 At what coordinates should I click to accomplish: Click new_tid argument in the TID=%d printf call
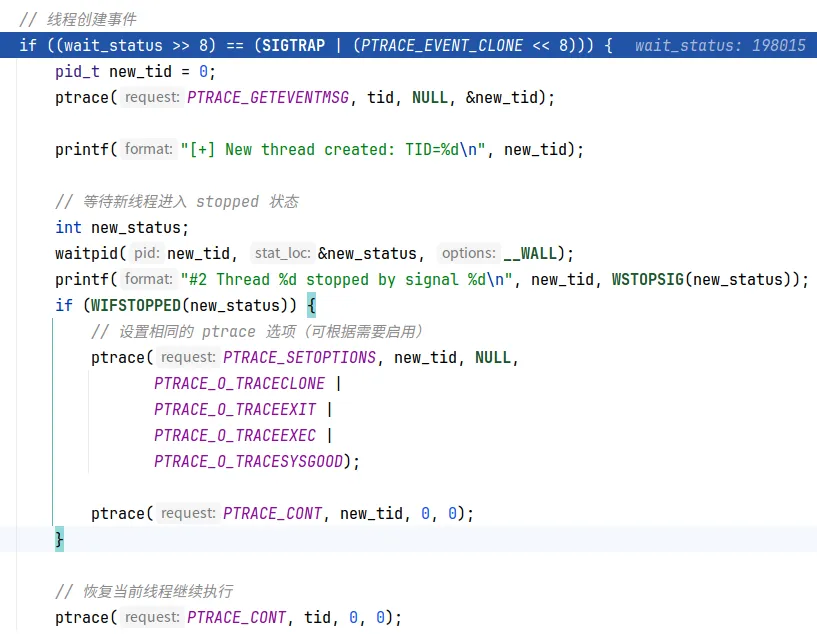(x=535, y=150)
